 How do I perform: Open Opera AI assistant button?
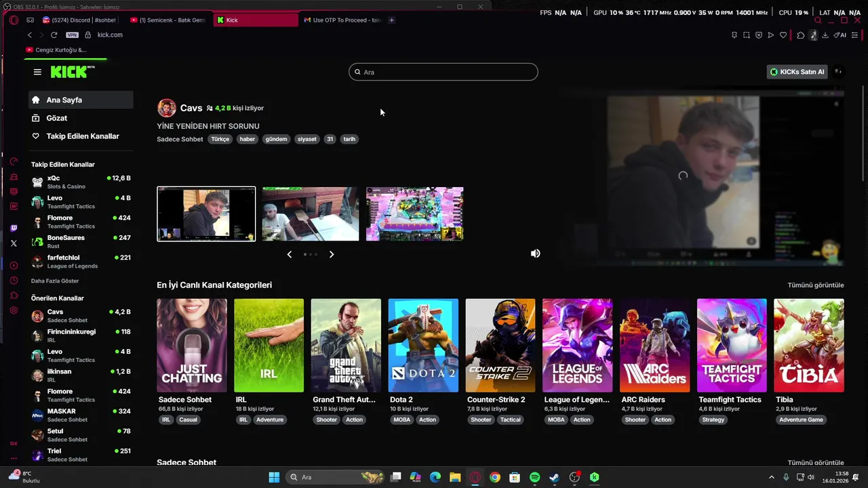[x=840, y=35]
